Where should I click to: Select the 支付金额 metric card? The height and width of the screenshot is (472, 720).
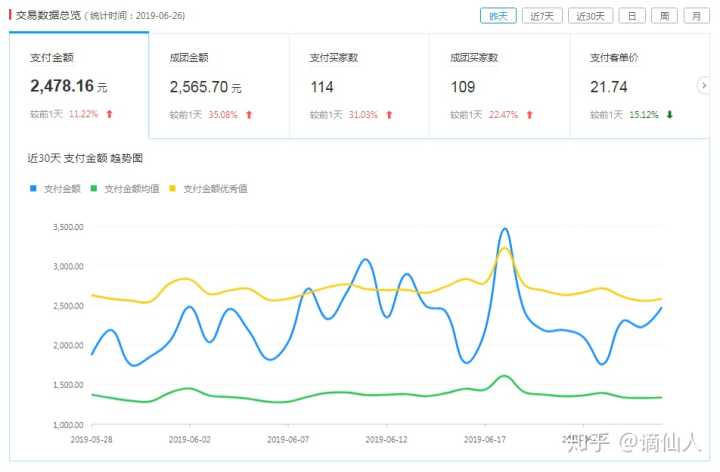coord(79,85)
